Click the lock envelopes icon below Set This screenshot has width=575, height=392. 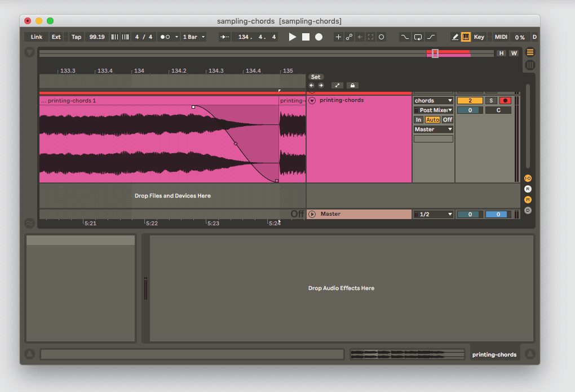(x=352, y=85)
